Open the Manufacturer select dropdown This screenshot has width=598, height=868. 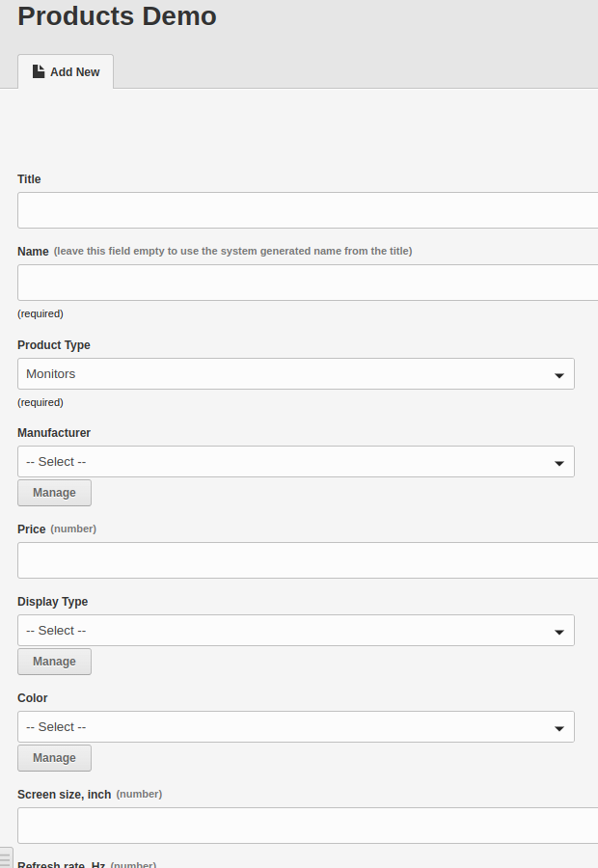(296, 462)
